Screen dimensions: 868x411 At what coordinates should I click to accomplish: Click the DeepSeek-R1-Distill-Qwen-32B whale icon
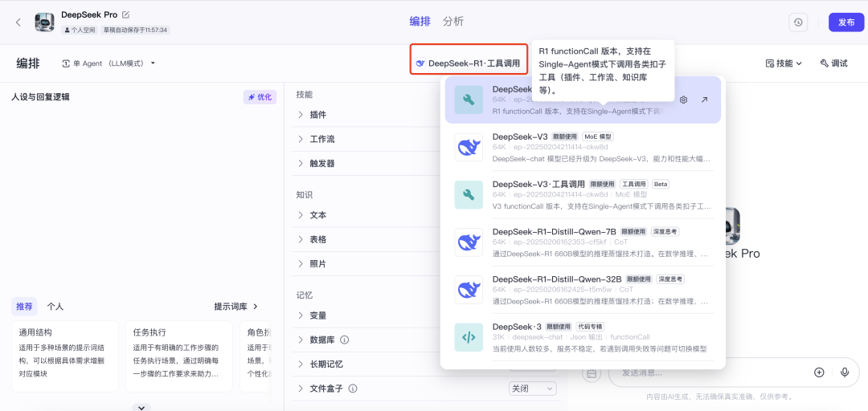point(469,289)
